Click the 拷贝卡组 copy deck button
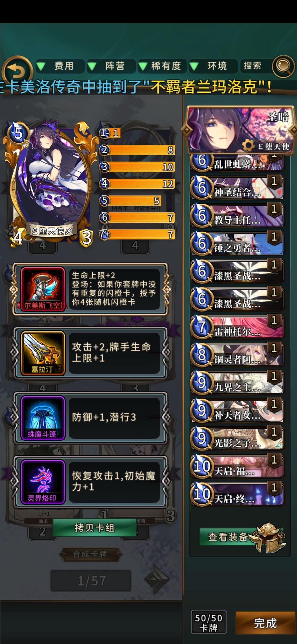This screenshot has width=297, height=644. 95,528
